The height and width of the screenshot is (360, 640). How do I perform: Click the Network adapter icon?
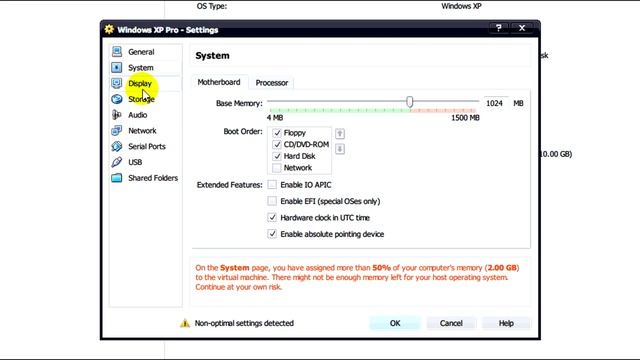[117, 131]
